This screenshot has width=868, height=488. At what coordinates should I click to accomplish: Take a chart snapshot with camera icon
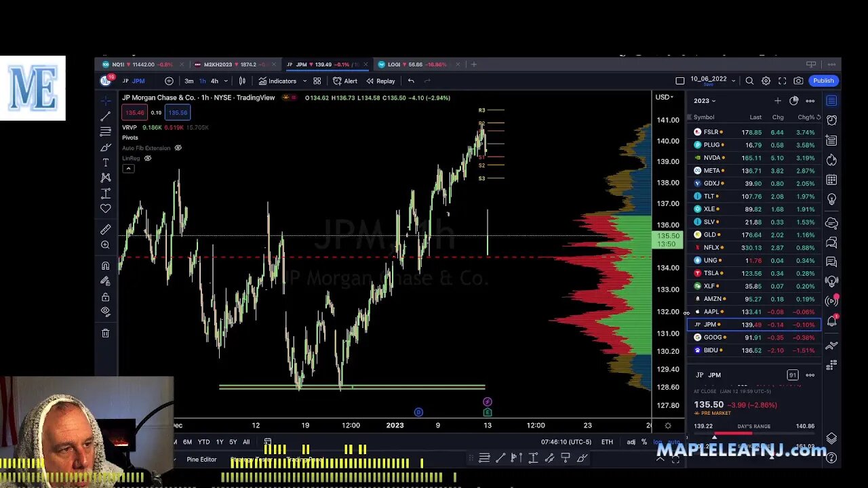click(x=798, y=81)
